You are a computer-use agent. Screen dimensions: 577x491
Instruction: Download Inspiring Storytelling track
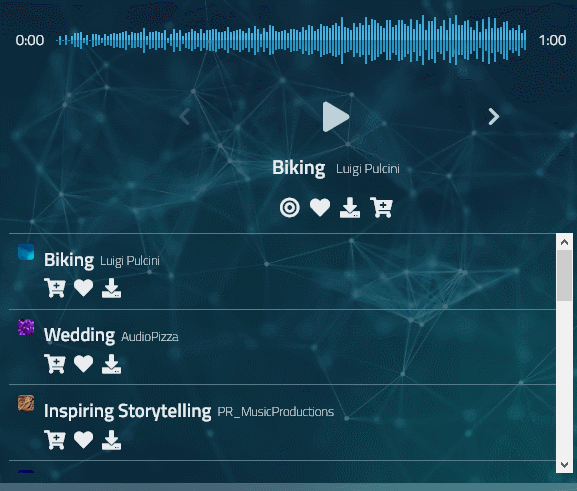tap(111, 440)
